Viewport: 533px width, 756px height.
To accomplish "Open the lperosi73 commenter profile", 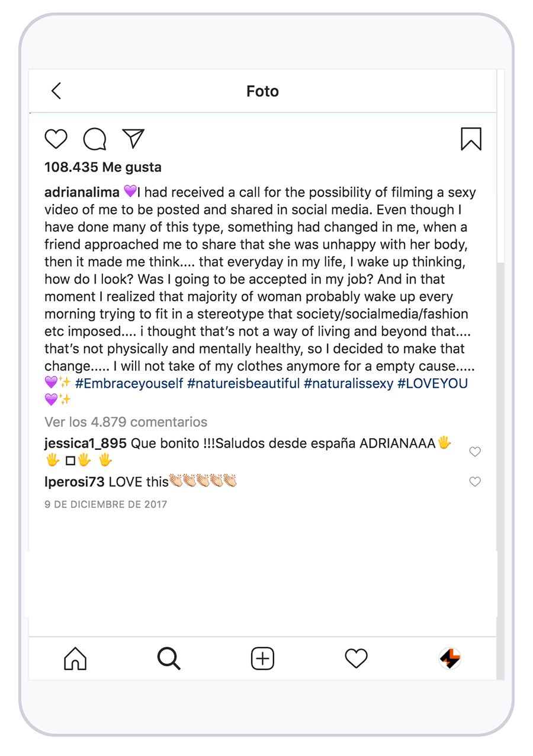I will (x=74, y=482).
